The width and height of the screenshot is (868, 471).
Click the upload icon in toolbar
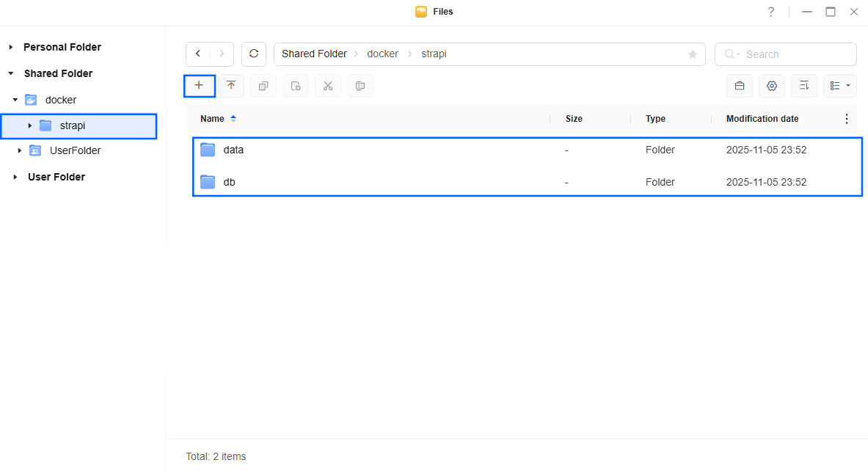point(231,86)
